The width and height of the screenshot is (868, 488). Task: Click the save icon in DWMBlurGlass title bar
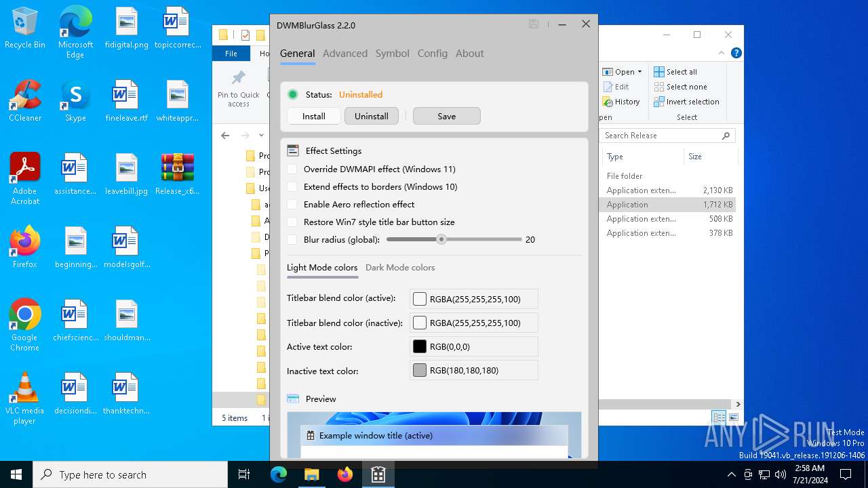(534, 24)
